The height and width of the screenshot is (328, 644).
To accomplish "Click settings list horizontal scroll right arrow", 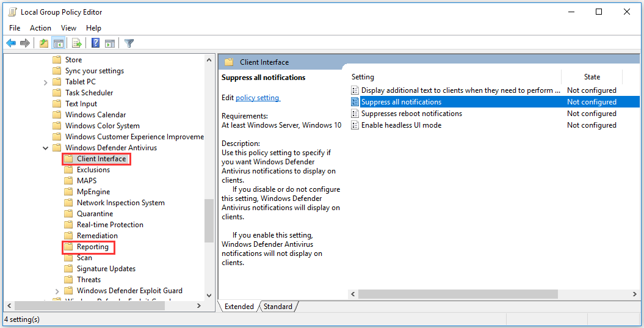I will coord(634,294).
